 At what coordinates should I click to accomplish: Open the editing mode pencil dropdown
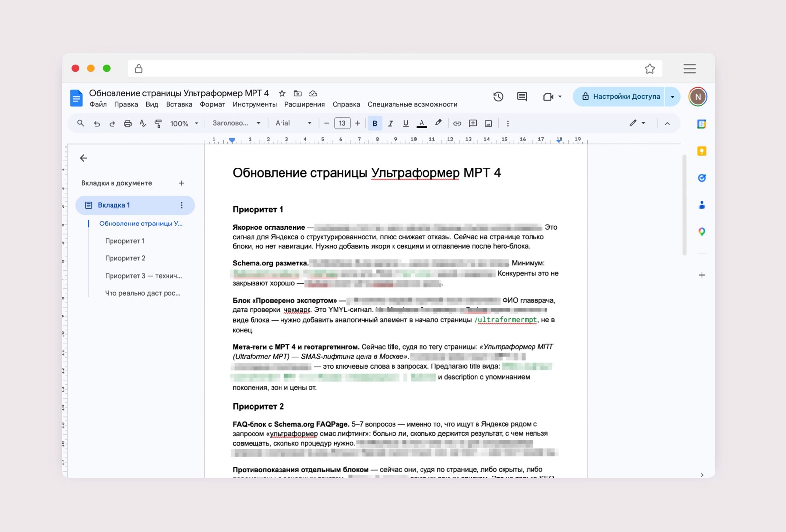point(637,123)
